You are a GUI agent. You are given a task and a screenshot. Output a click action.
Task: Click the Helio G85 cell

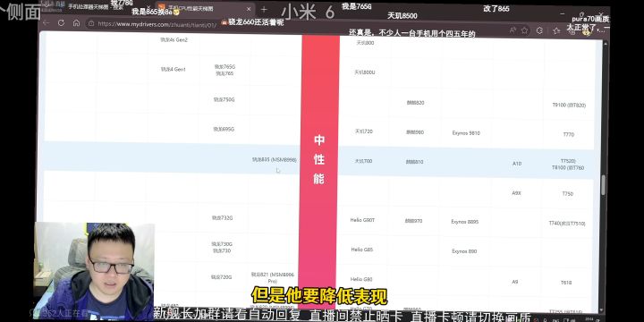pos(362,250)
